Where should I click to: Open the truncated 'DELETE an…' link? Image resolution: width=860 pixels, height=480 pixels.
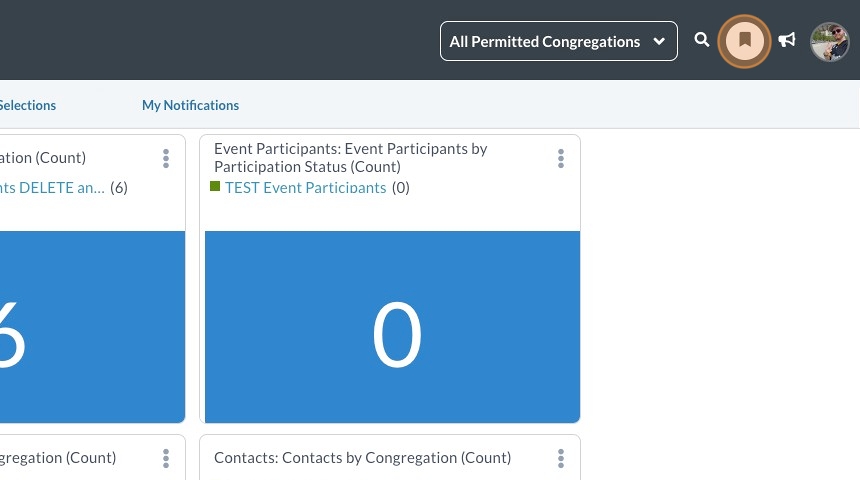(x=52, y=188)
